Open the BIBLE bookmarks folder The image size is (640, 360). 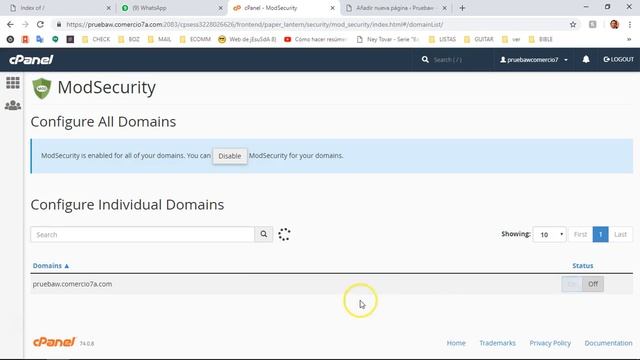tap(540, 39)
